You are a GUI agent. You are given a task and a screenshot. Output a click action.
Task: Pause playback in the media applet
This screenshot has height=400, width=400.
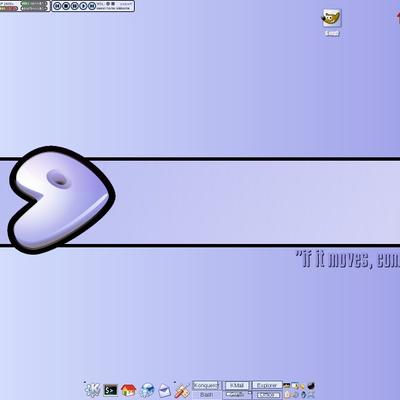point(75,6)
